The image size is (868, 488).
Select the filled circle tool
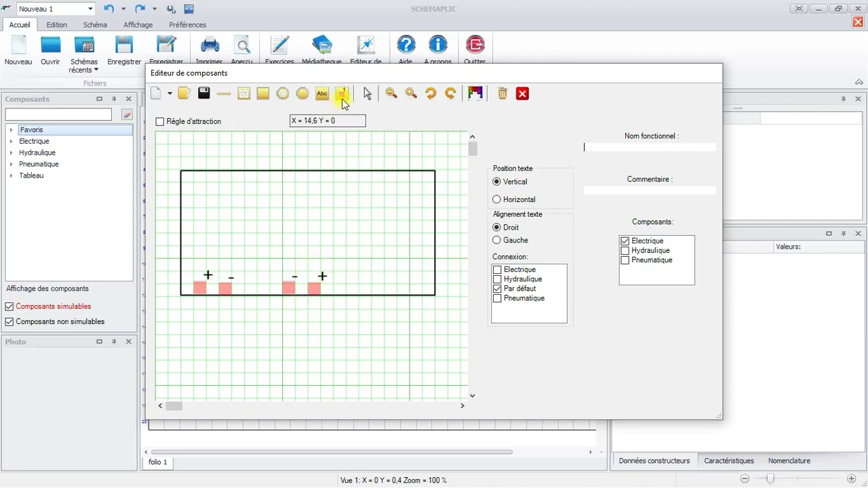click(x=302, y=94)
